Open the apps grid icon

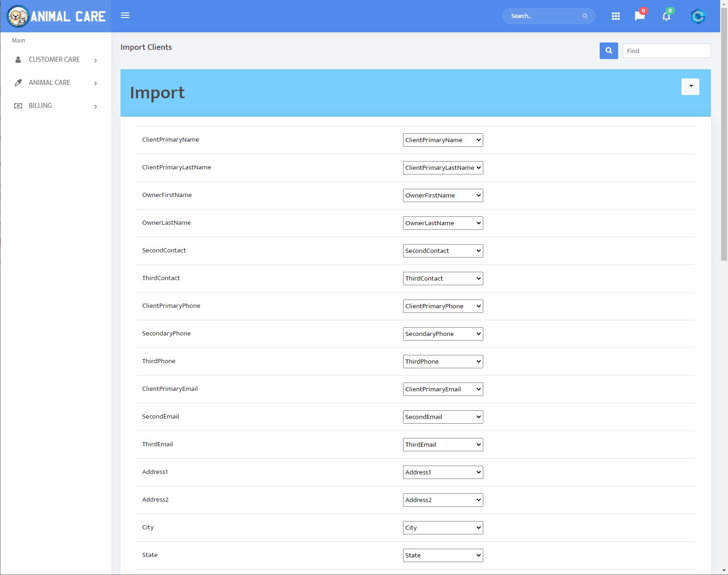pos(616,16)
